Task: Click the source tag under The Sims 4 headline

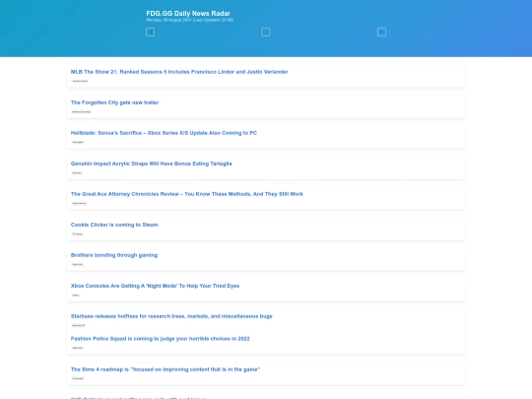Action: coord(78,378)
